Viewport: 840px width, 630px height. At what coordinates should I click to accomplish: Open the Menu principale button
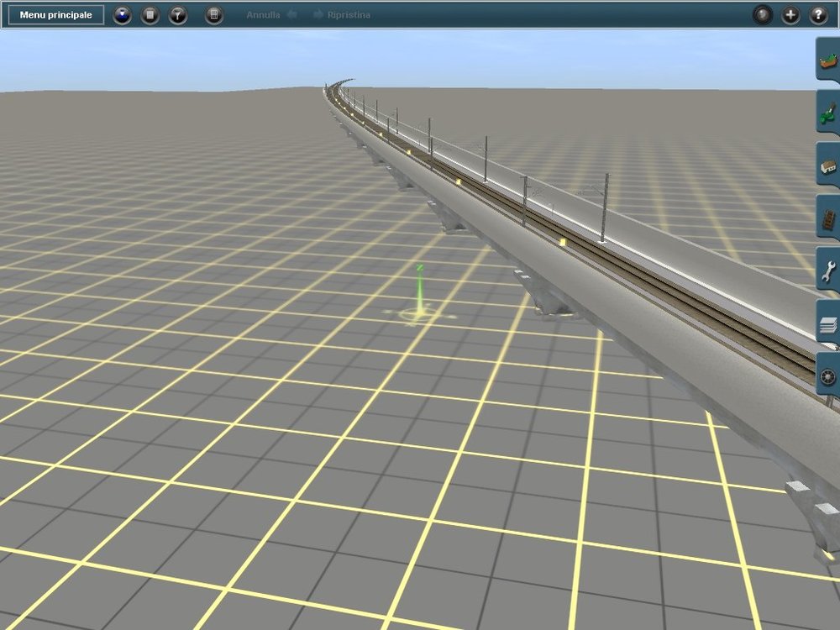coord(55,15)
